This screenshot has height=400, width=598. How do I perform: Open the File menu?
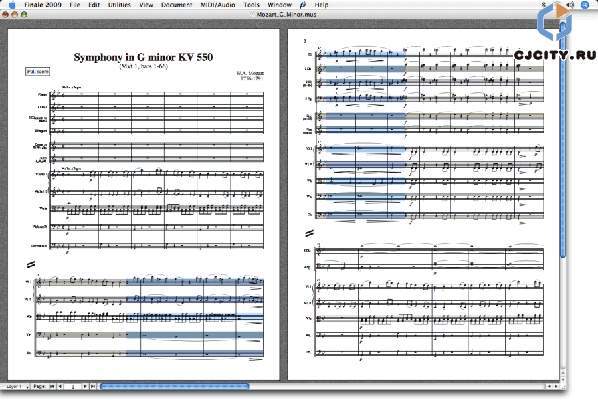(x=75, y=5)
